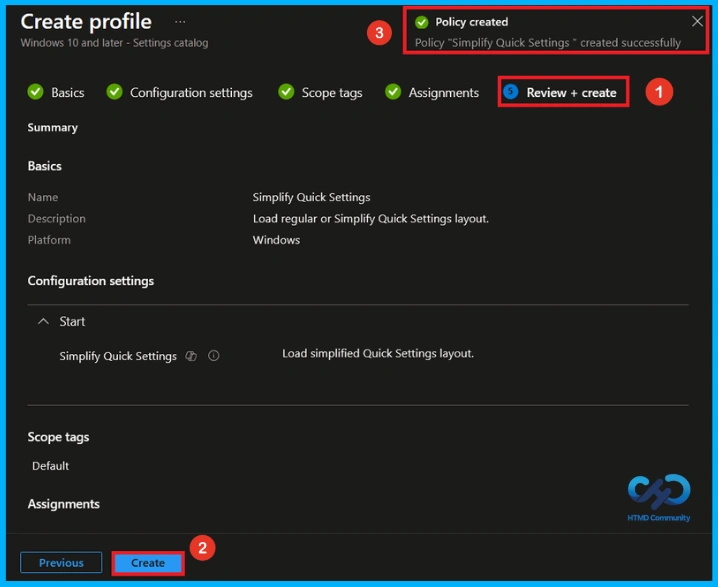The height and width of the screenshot is (587, 718).
Task: Click the green checkmark in Policy created notification
Action: (x=421, y=22)
